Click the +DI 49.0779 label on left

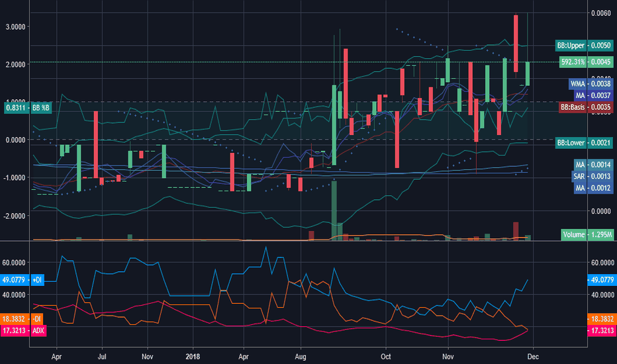point(23,280)
